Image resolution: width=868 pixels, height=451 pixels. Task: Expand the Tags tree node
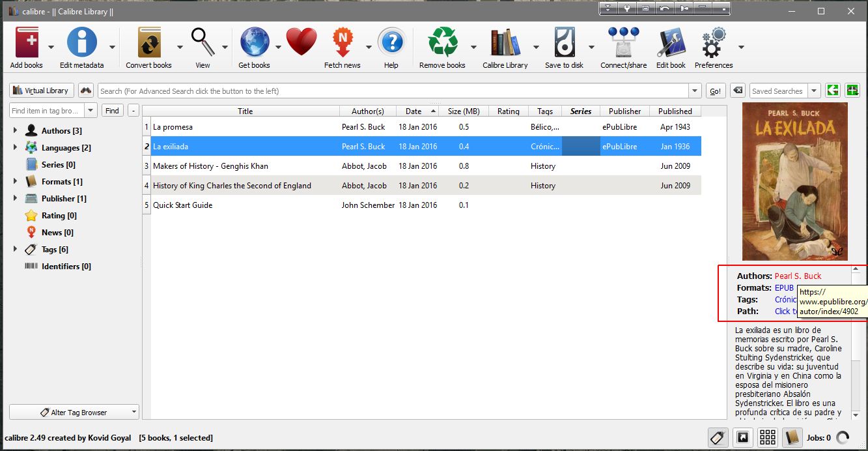tap(15, 249)
